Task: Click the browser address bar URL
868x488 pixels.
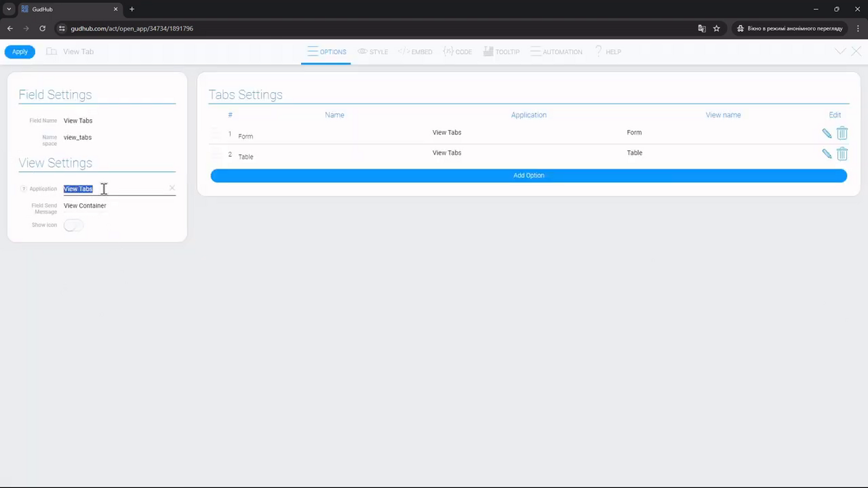Action: click(132, 29)
